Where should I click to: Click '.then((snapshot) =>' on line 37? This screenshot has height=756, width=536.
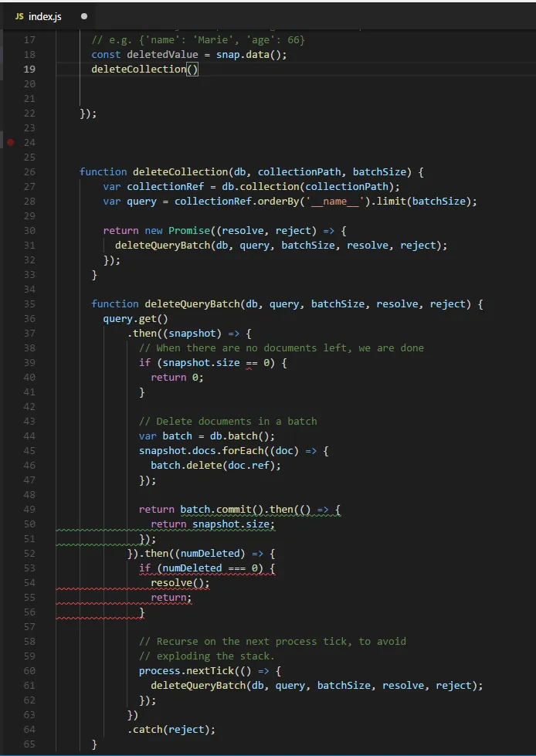[183, 333]
